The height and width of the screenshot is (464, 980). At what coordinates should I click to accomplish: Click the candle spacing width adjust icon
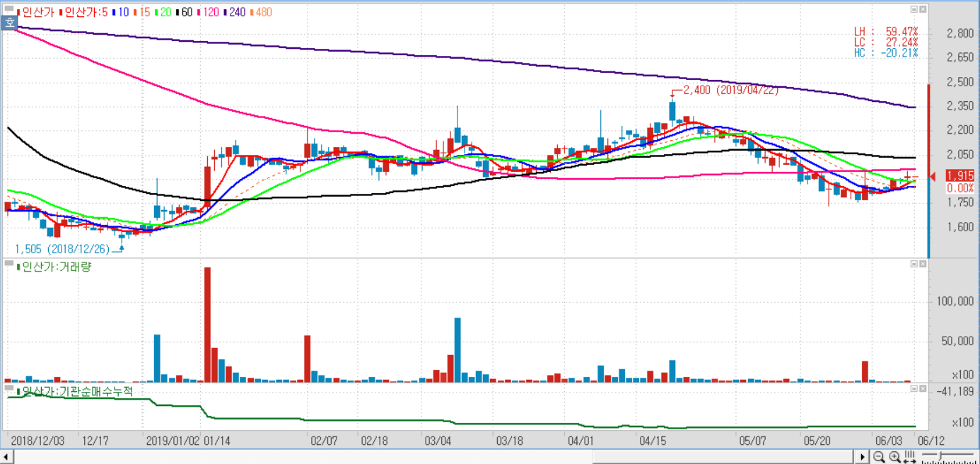pos(909,457)
